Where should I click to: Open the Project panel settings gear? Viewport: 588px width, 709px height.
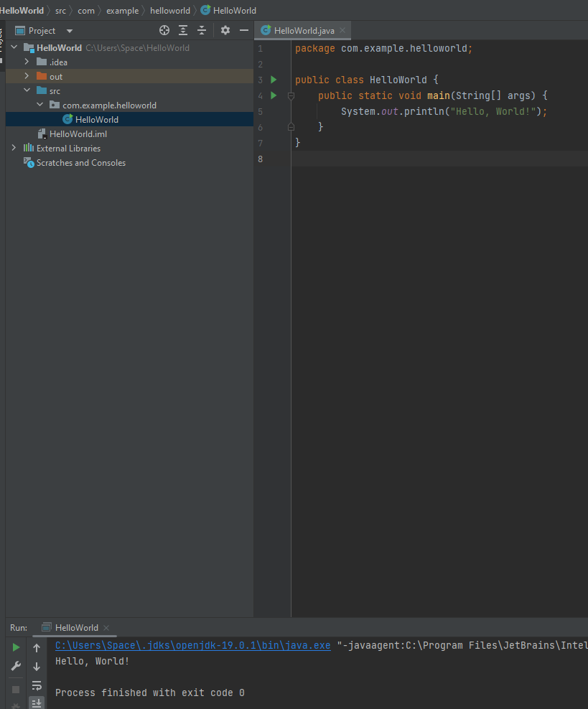[225, 30]
